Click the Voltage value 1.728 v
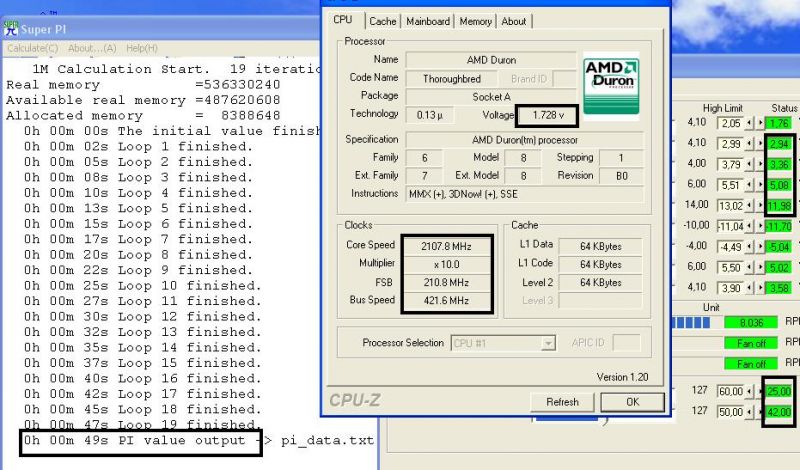This screenshot has height=470, width=800. [x=547, y=115]
